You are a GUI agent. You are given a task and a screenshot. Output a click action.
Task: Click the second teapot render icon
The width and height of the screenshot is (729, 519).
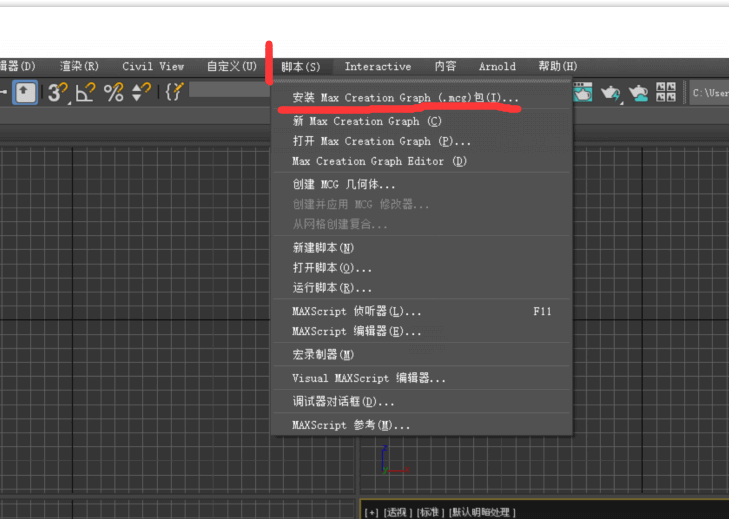point(610,93)
